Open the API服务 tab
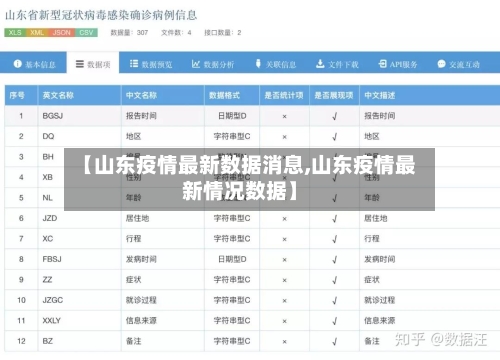 (398, 63)
